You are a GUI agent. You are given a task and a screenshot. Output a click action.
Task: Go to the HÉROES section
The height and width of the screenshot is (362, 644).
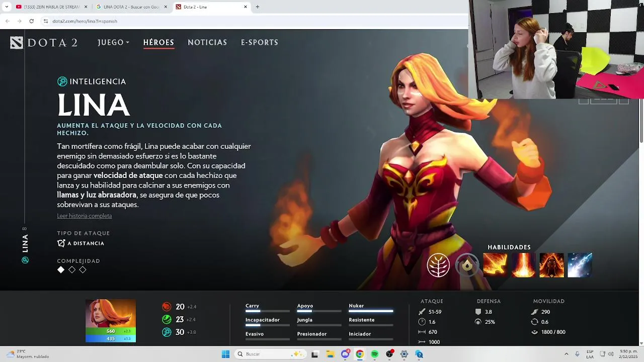coord(158,43)
